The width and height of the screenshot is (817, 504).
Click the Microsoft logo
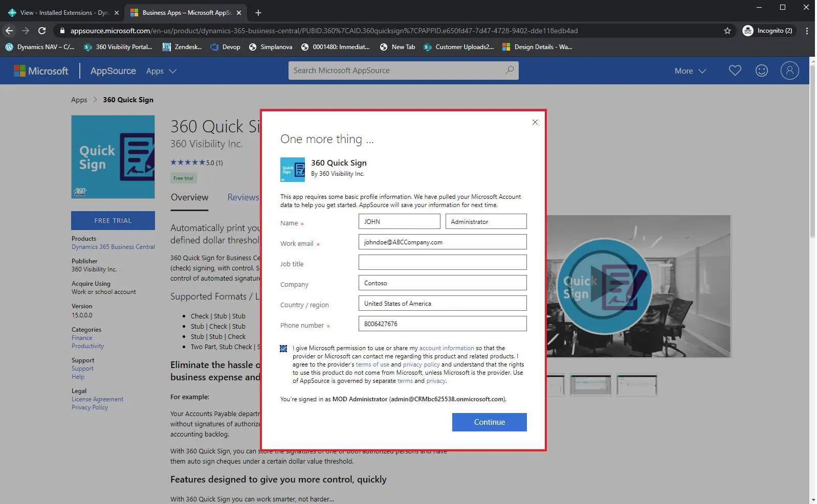41,71
